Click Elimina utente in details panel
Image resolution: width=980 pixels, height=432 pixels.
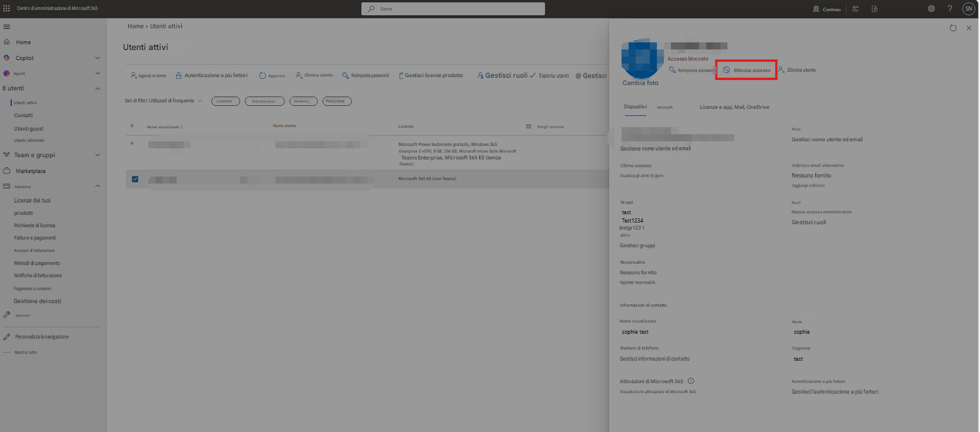[797, 70]
